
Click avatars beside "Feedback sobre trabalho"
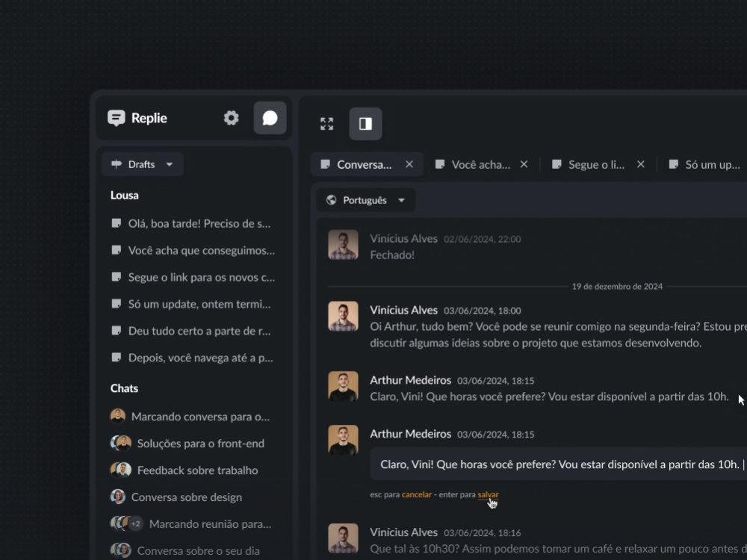(121, 470)
